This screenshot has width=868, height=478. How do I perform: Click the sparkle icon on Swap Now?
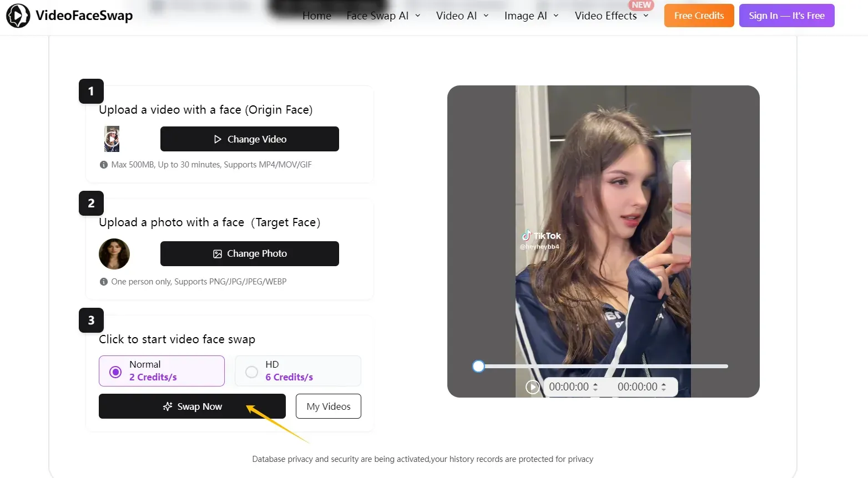167,406
